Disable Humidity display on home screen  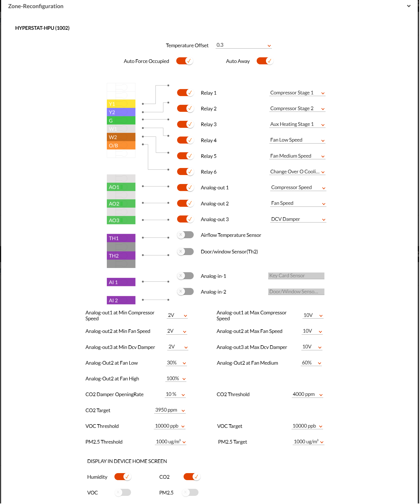click(x=123, y=477)
